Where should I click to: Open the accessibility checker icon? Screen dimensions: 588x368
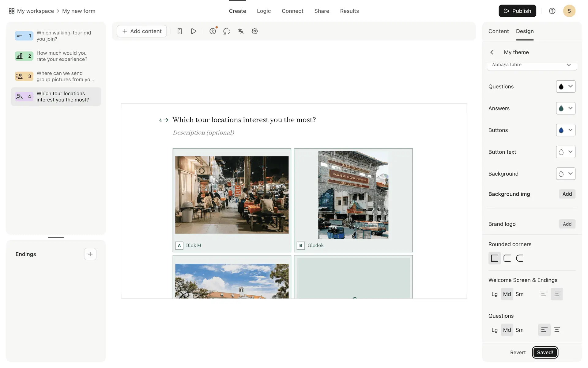[x=213, y=31]
